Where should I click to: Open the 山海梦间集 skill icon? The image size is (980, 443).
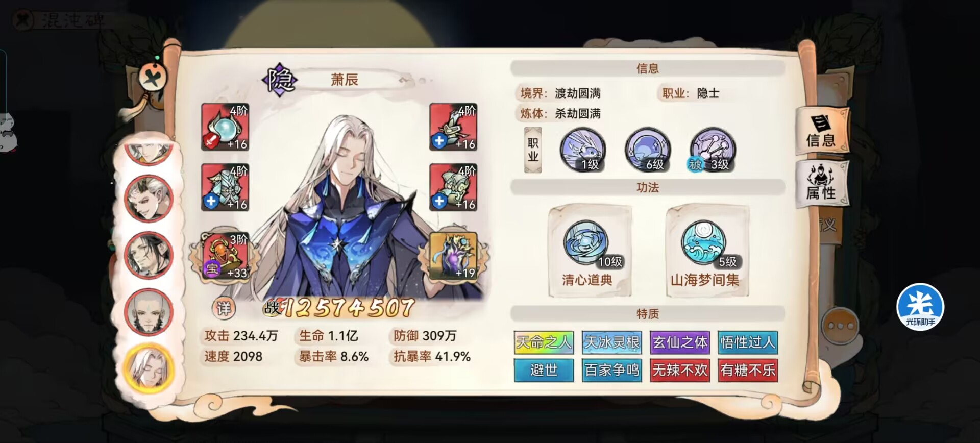click(x=704, y=241)
